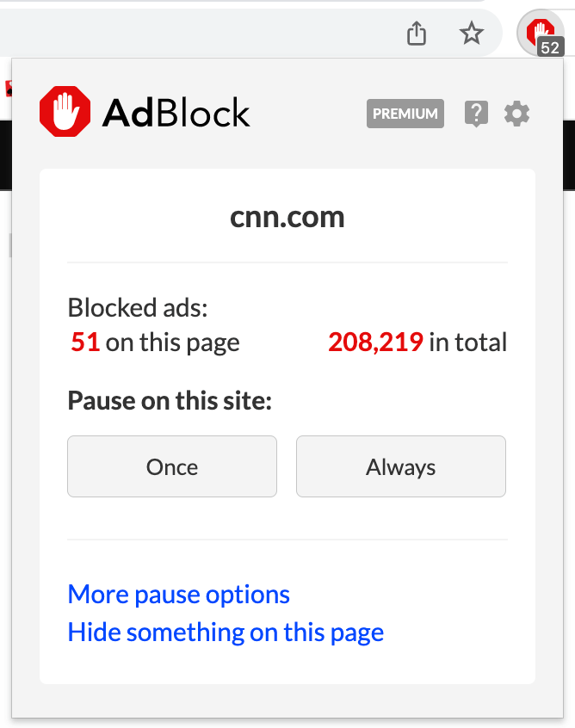Click the Pause on this site heading

click(170, 401)
